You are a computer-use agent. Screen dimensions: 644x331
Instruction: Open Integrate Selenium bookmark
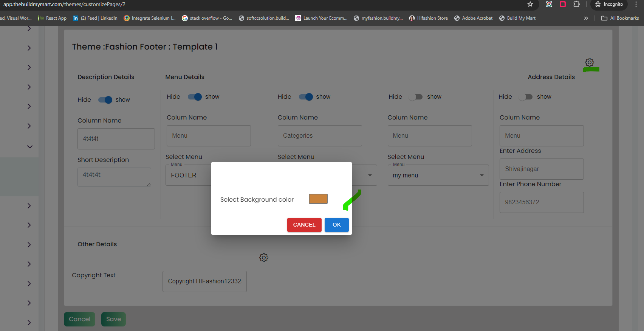[150, 18]
